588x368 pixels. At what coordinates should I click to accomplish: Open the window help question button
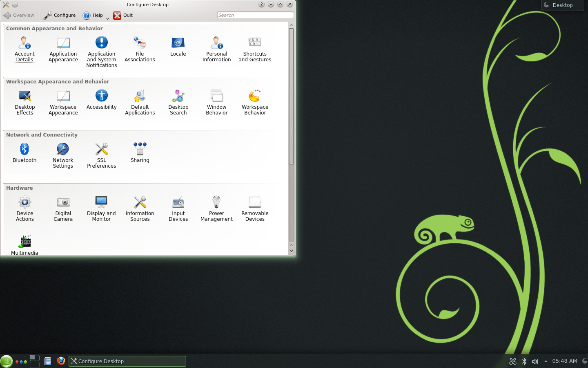pos(261,4)
